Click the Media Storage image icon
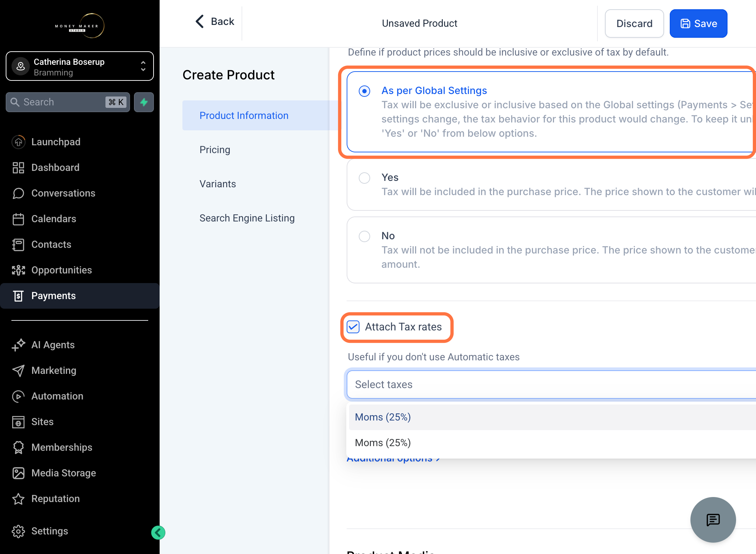756x554 pixels. 18,473
